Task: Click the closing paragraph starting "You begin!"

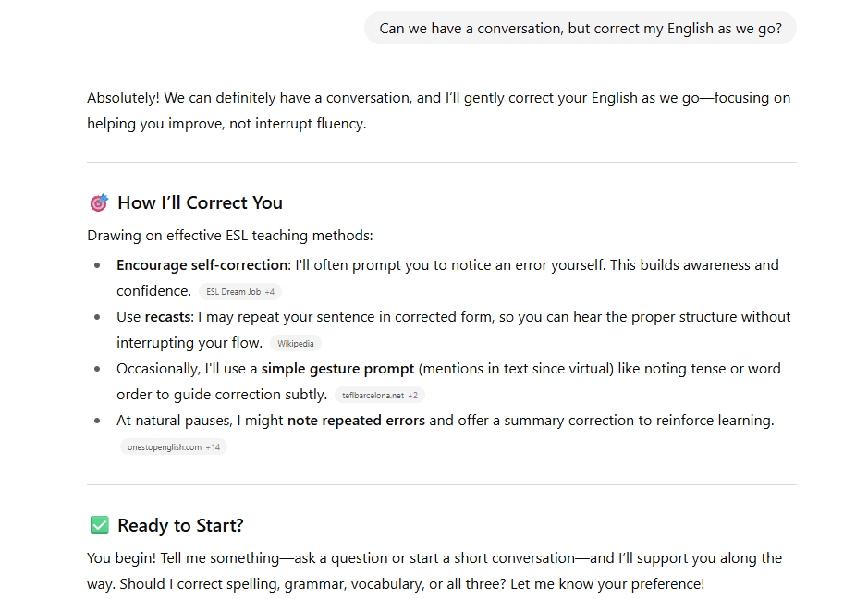Action: [434, 570]
